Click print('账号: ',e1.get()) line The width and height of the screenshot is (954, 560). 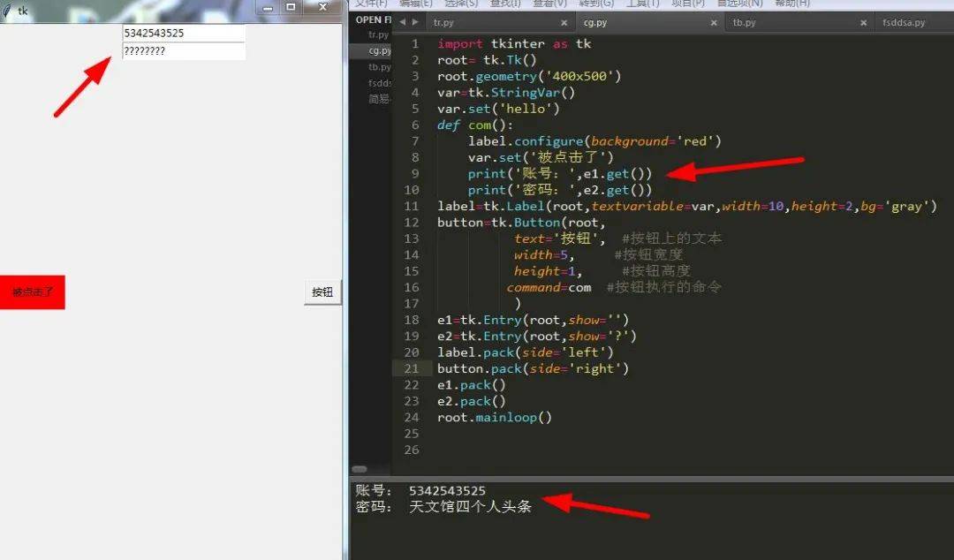560,173
